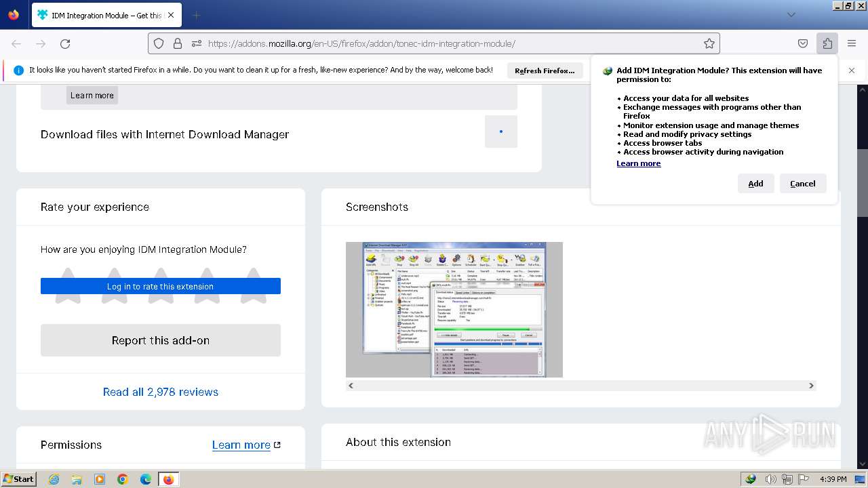This screenshot has width=868, height=488.
Task: Go back one page
Action: click(16, 43)
